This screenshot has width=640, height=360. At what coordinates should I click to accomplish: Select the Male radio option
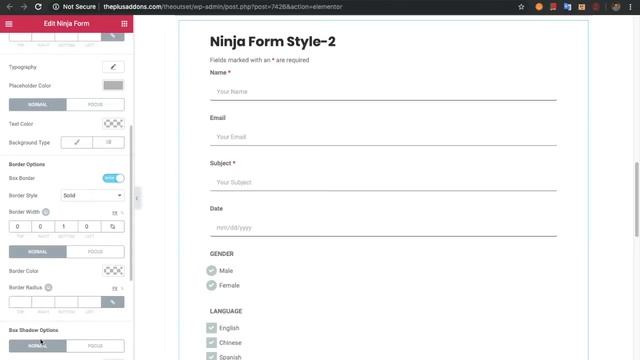[x=211, y=271]
